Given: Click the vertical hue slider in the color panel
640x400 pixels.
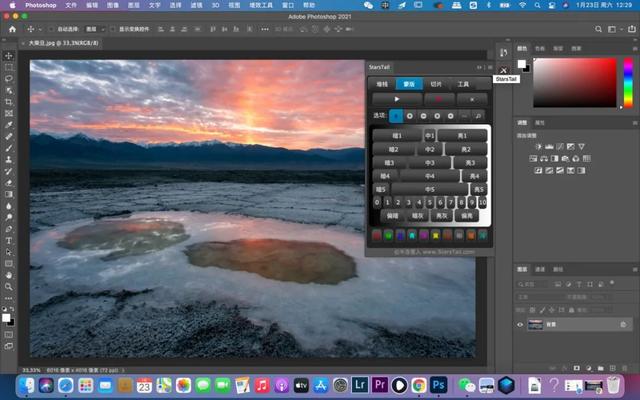Looking at the screenshot, I should point(627,82).
